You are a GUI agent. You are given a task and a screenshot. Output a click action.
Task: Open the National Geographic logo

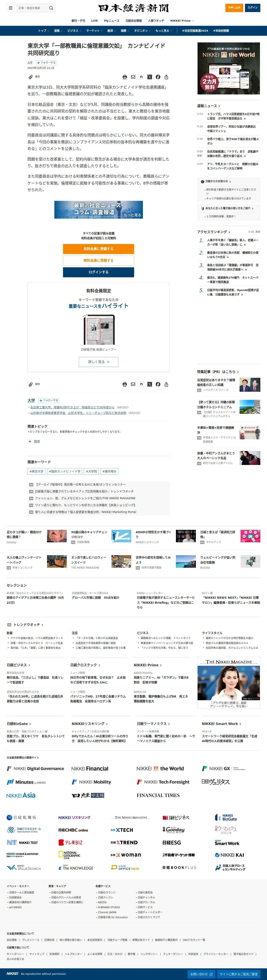click(x=69, y=855)
